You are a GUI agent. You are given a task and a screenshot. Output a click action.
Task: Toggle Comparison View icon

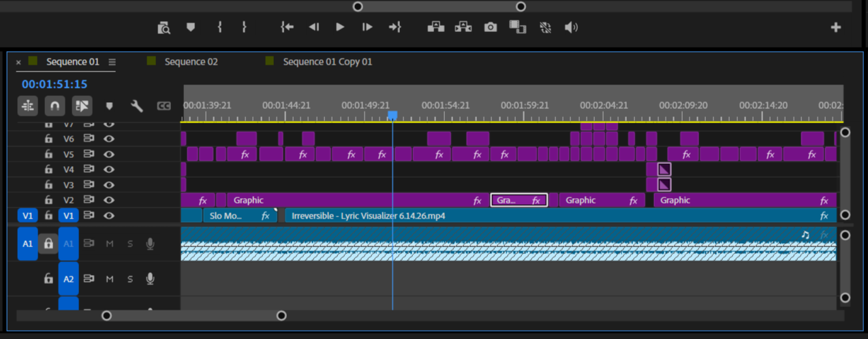[518, 27]
